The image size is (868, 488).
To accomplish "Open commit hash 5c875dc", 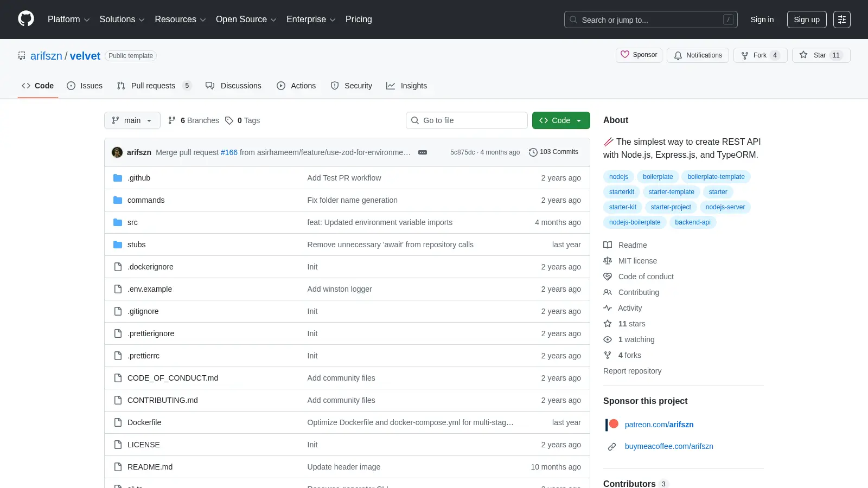I will coord(462,152).
